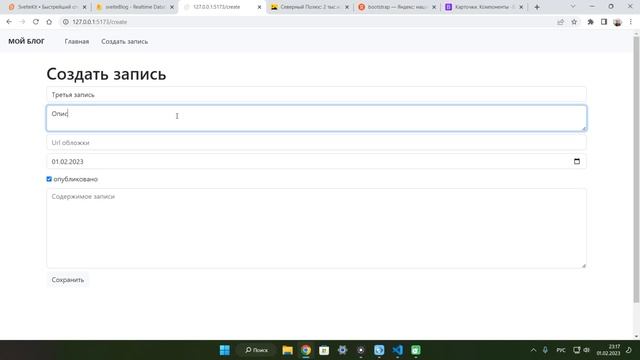Focus the 'Содержимое записи' textarea
640x360 pixels.
316,228
